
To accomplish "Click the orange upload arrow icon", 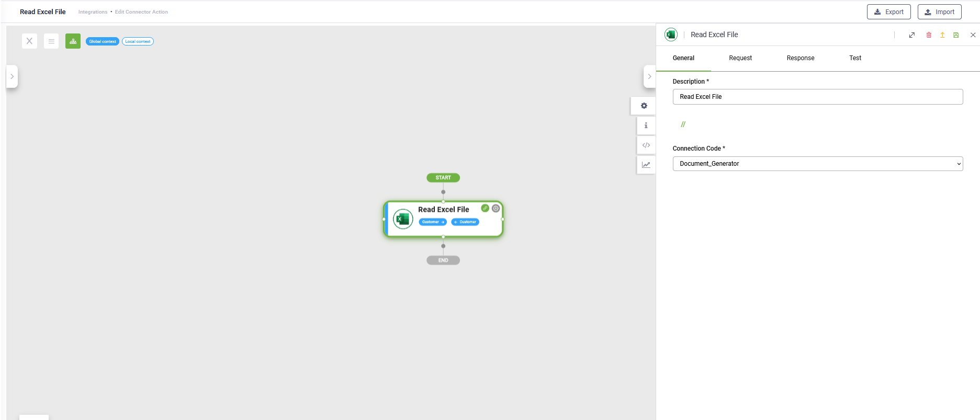I will (942, 35).
